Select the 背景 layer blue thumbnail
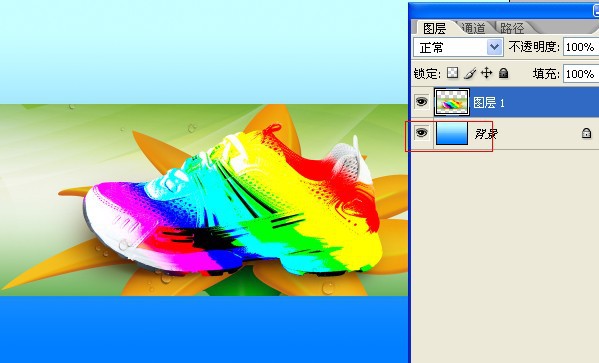The width and height of the screenshot is (599, 363). pos(452,133)
